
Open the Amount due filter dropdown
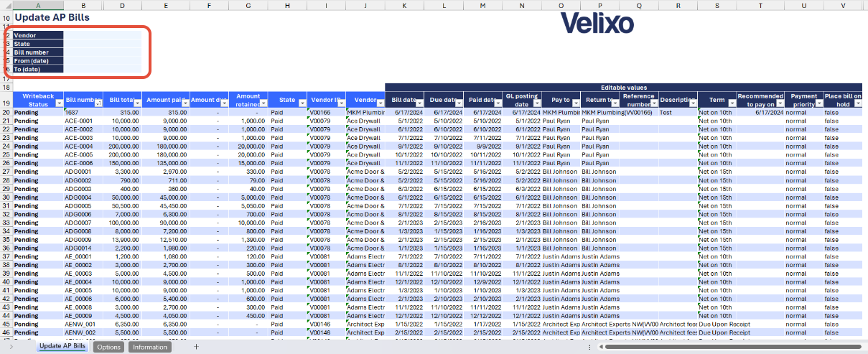click(x=225, y=104)
